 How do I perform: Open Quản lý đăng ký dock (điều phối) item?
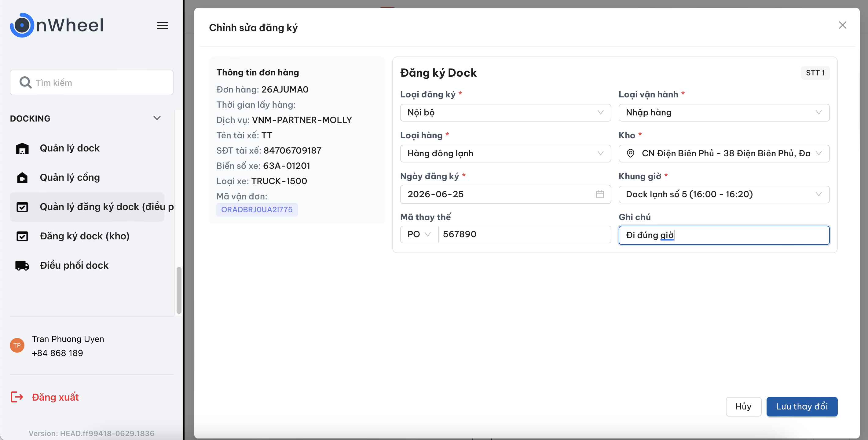tap(87, 207)
